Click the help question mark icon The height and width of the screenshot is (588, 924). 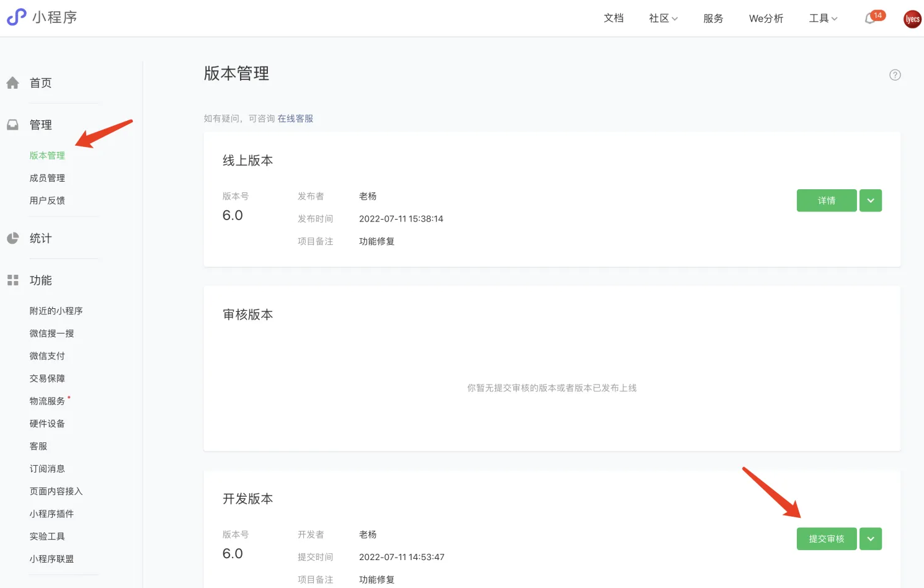(895, 75)
